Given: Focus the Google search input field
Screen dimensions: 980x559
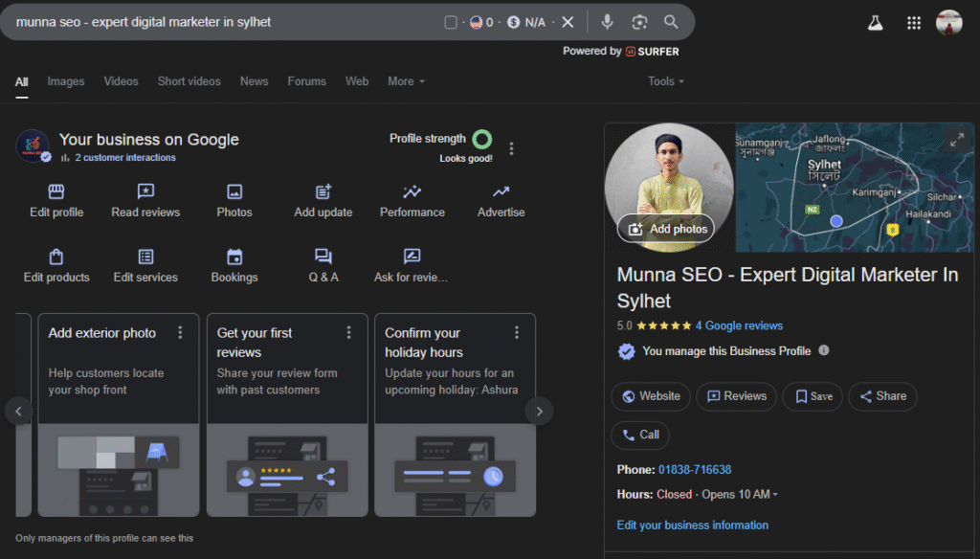Looking at the screenshot, I should 225,23.
